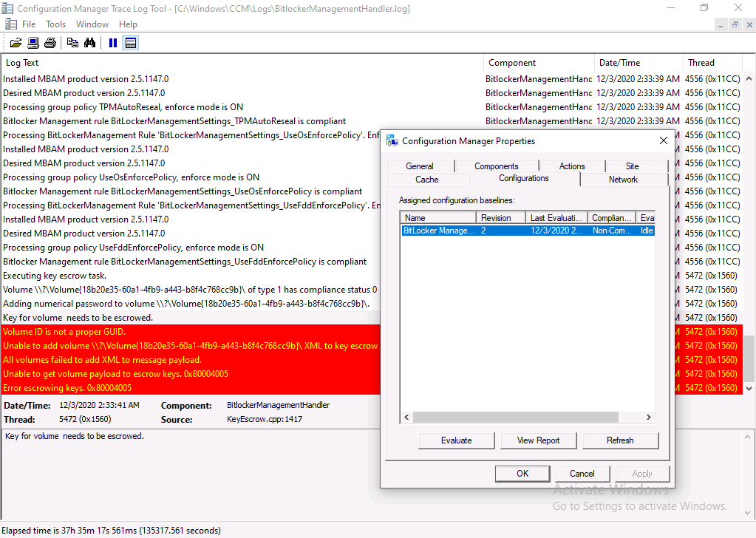Select the 'Executing key escrow task.' log row
Viewport: 756px width, 538px height.
[191, 276]
